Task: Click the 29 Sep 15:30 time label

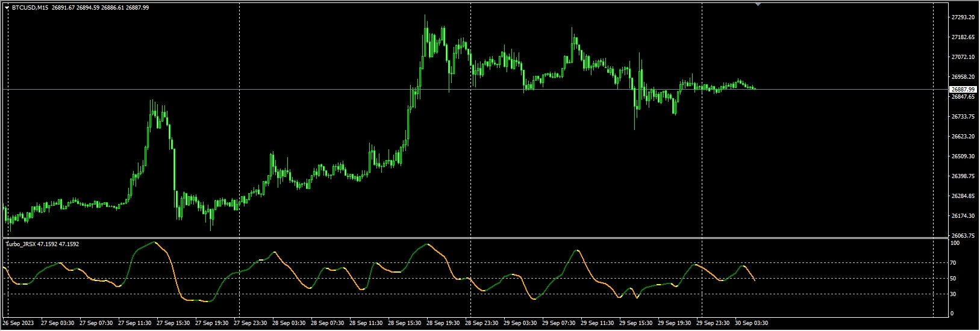Action: [x=636, y=323]
